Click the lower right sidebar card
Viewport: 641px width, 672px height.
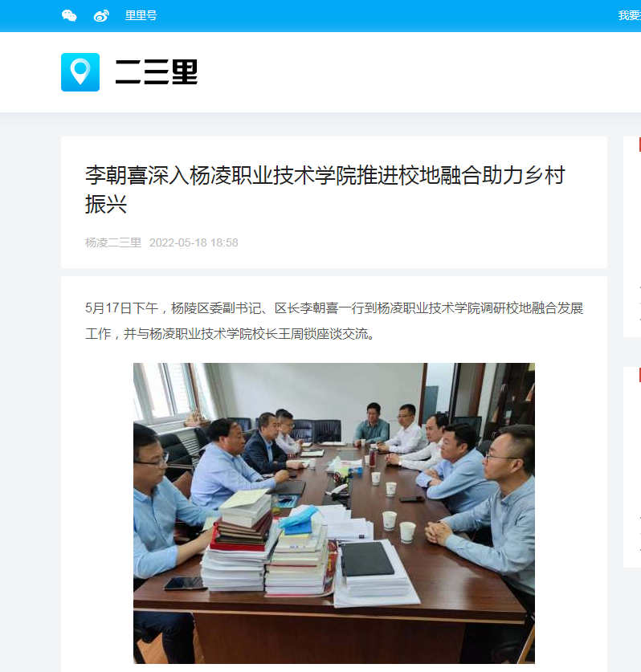pos(632,467)
